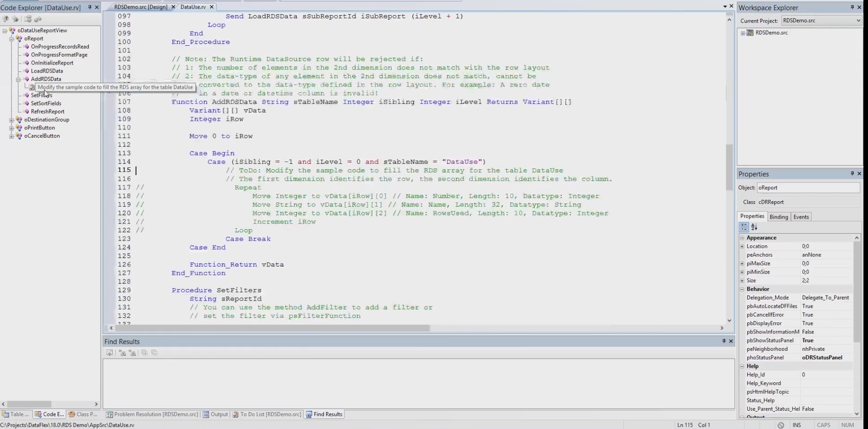Screen dimensions: 868x429
Task: Click the To Do item icon under AddRDSData
Action: [32, 87]
